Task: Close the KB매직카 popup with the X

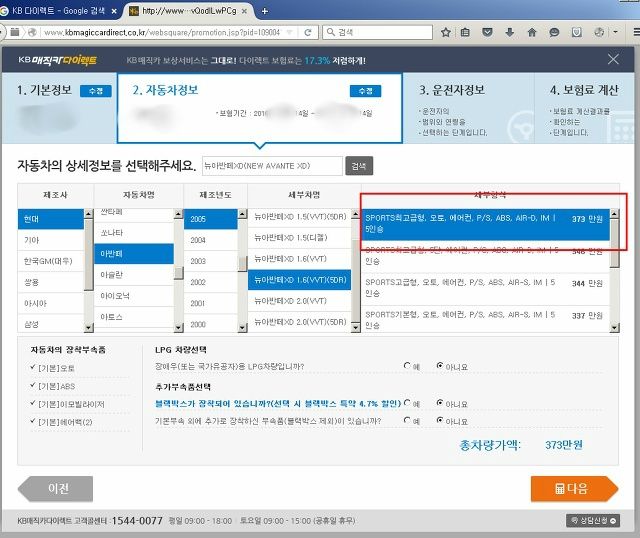Action: (x=613, y=60)
